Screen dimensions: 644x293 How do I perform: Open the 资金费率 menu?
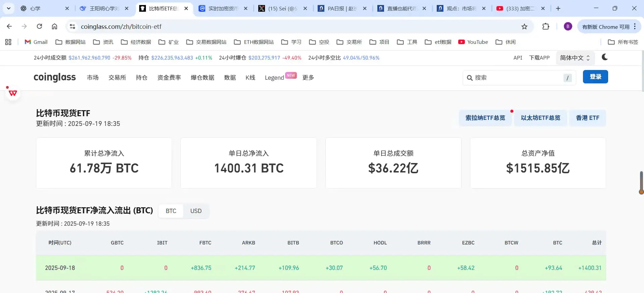tap(169, 77)
